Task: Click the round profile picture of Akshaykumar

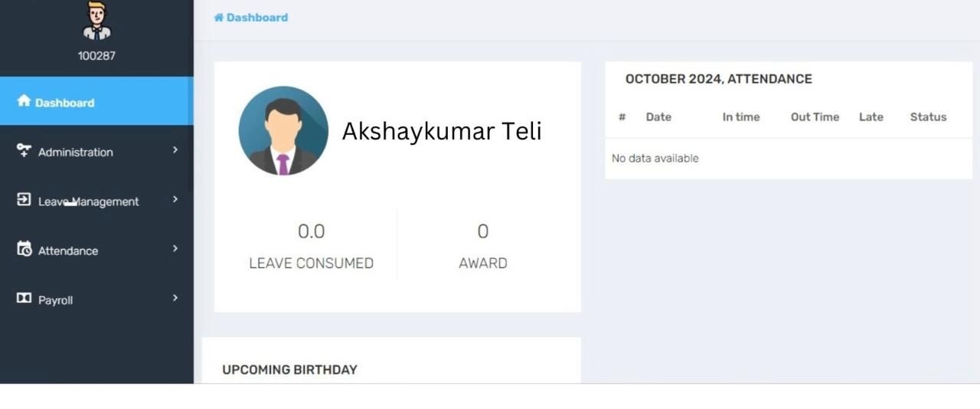Action: click(x=283, y=131)
